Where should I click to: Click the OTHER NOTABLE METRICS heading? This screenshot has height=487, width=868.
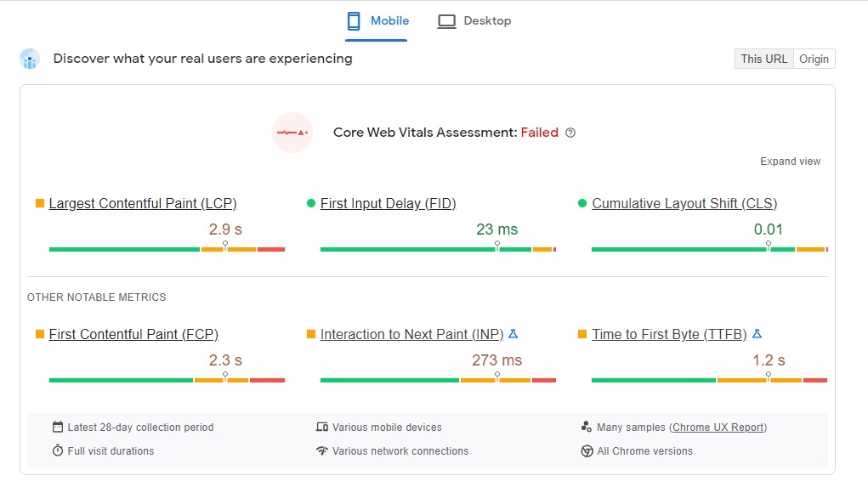tap(96, 297)
